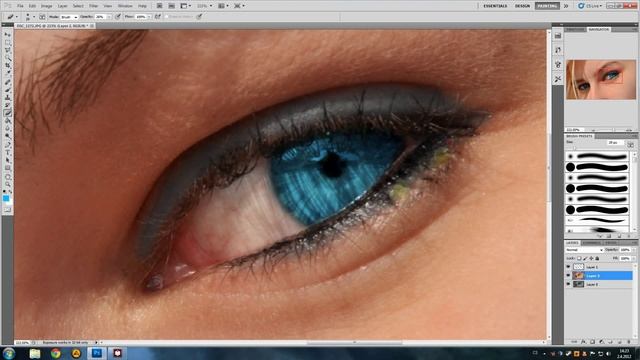
Task: Add a layer mask from Layers panel bottom
Action: [592, 341]
